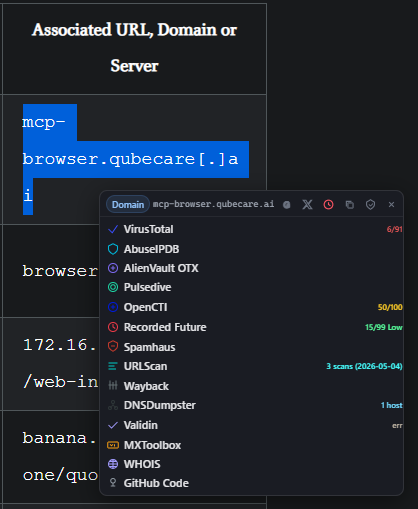This screenshot has height=509, width=418.
Task: Click the DNSDumpster 1 host result
Action: [392, 405]
